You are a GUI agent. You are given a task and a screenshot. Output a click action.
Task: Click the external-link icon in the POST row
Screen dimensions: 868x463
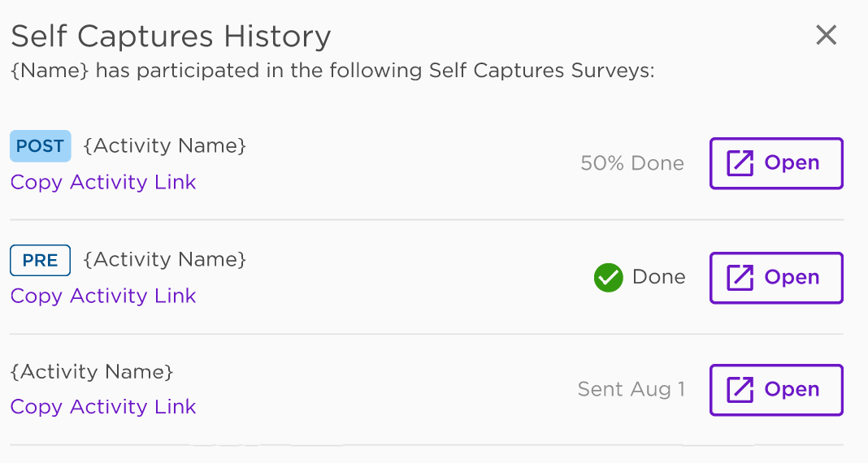[x=740, y=163]
